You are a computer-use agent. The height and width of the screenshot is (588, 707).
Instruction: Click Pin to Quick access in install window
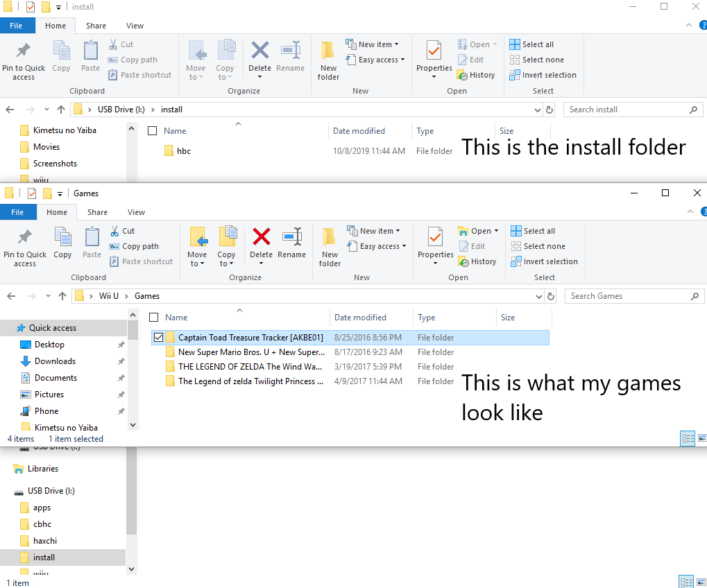tap(24, 61)
